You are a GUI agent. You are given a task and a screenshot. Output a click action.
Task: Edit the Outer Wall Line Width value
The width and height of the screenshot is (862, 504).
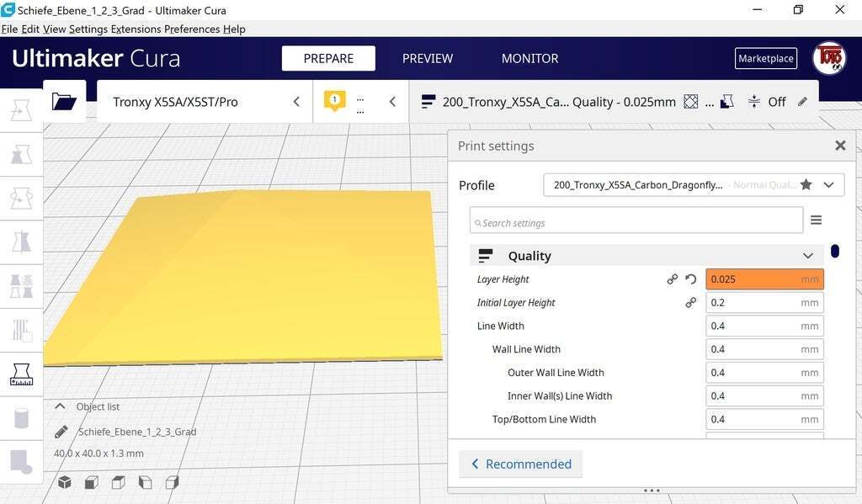pyautogui.click(x=764, y=373)
